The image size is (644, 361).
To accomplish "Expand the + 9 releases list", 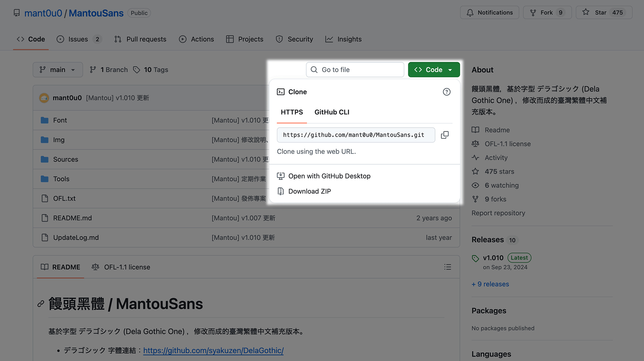I will click(490, 284).
